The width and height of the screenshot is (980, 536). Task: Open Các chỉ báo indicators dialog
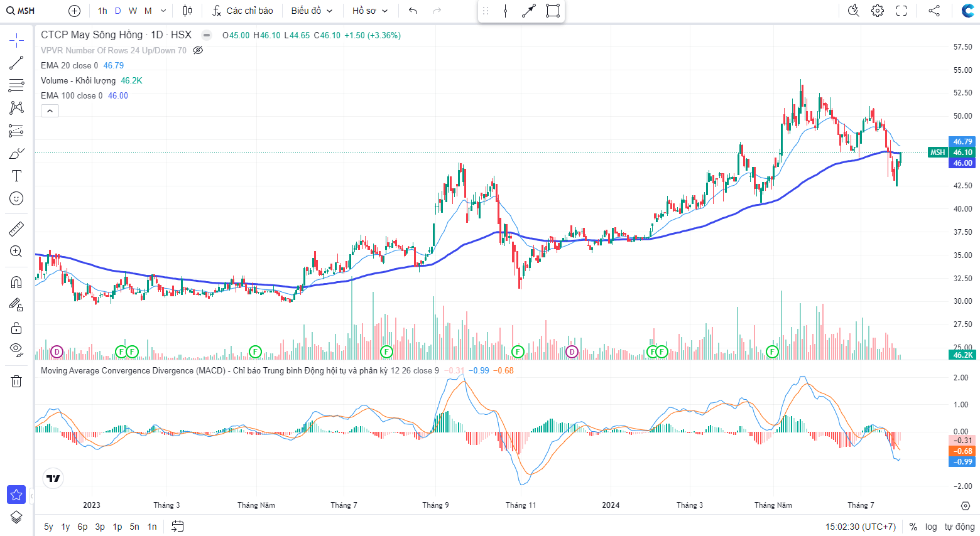coord(242,11)
